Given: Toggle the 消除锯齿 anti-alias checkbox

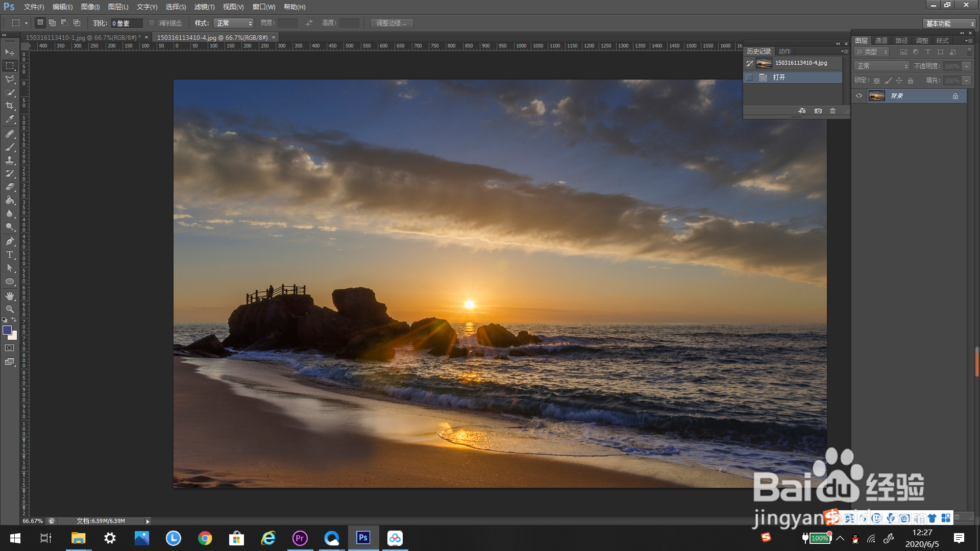Looking at the screenshot, I should pyautogui.click(x=152, y=23).
